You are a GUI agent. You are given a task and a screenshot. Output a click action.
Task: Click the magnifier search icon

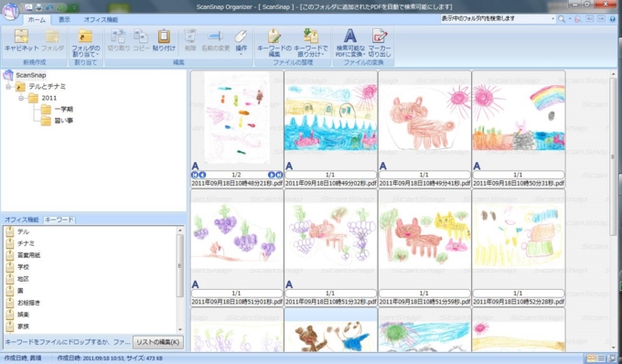562,19
